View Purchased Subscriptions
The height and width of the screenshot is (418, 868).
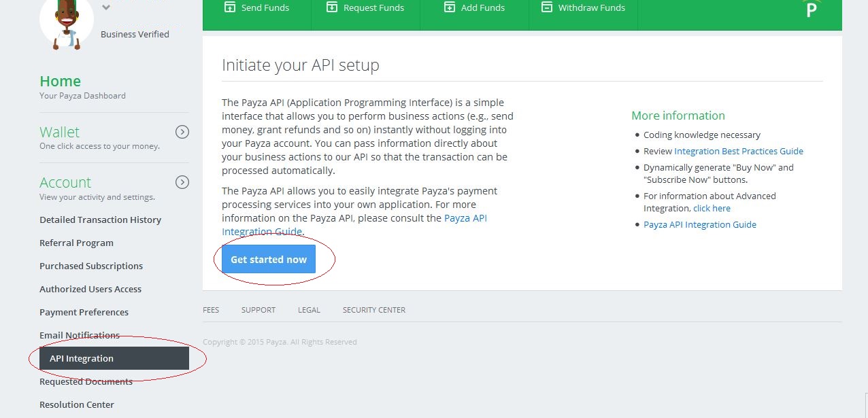(x=91, y=266)
